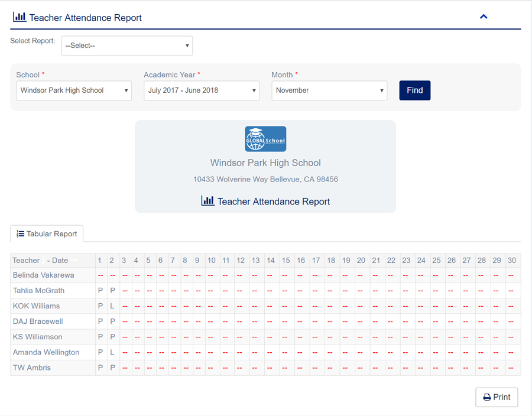Open the School dropdown
The image size is (532, 416).
pos(74,90)
